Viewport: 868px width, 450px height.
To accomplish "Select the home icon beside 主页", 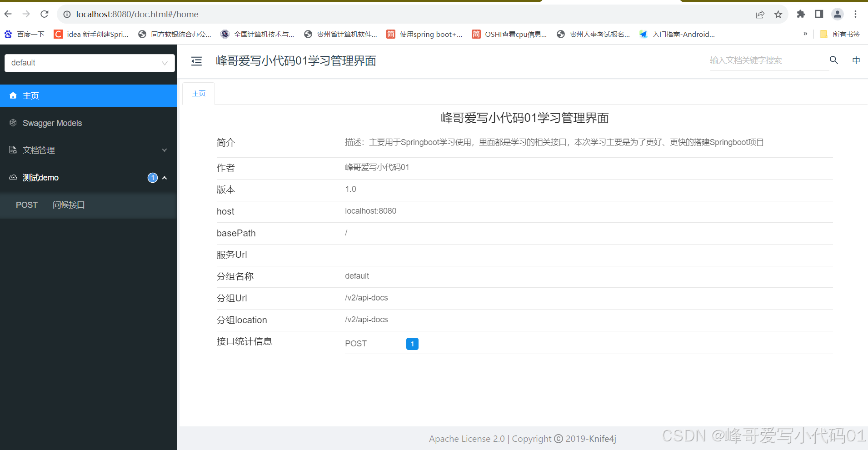I will (12, 95).
